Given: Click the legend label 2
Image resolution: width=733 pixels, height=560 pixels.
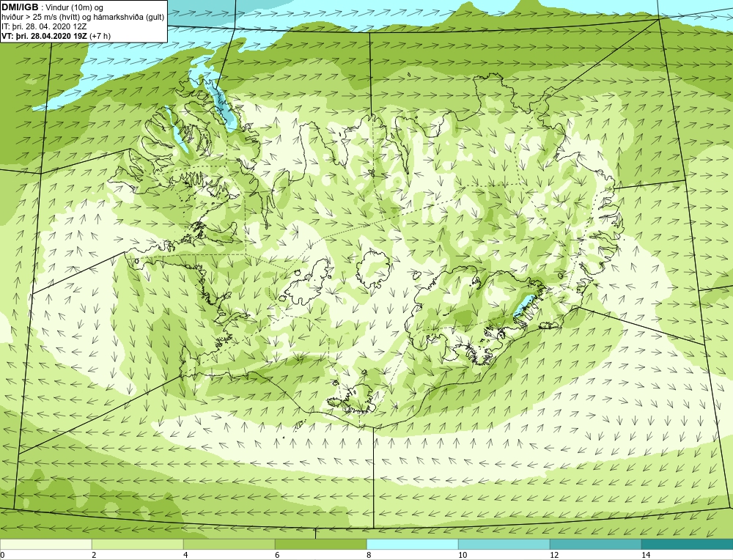Looking at the screenshot, I should click(x=94, y=555).
